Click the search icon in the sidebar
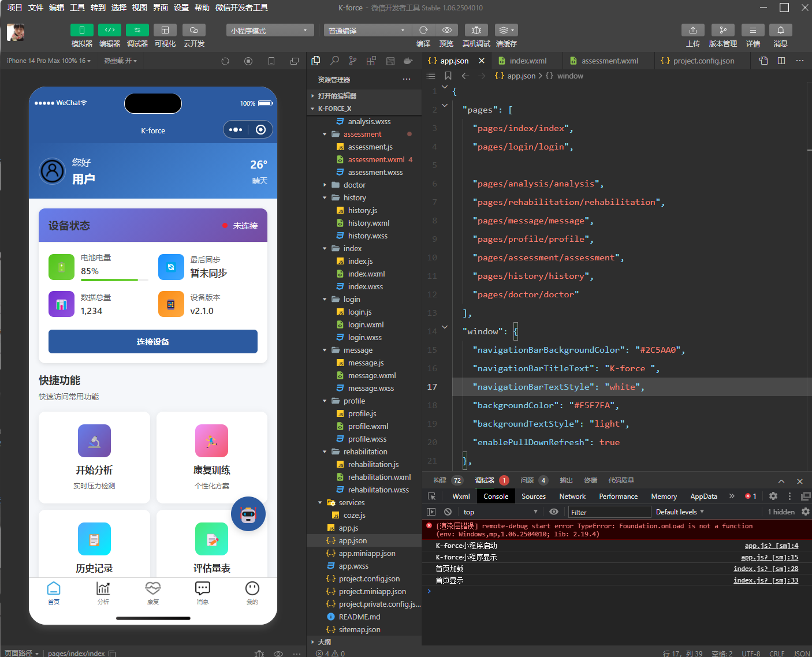This screenshot has height=657, width=812. click(334, 61)
